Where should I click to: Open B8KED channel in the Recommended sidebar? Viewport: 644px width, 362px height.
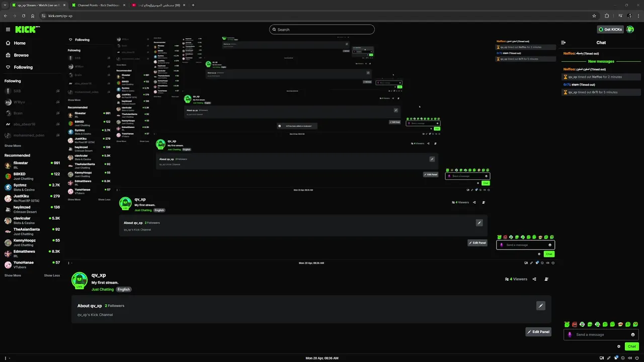(32, 176)
